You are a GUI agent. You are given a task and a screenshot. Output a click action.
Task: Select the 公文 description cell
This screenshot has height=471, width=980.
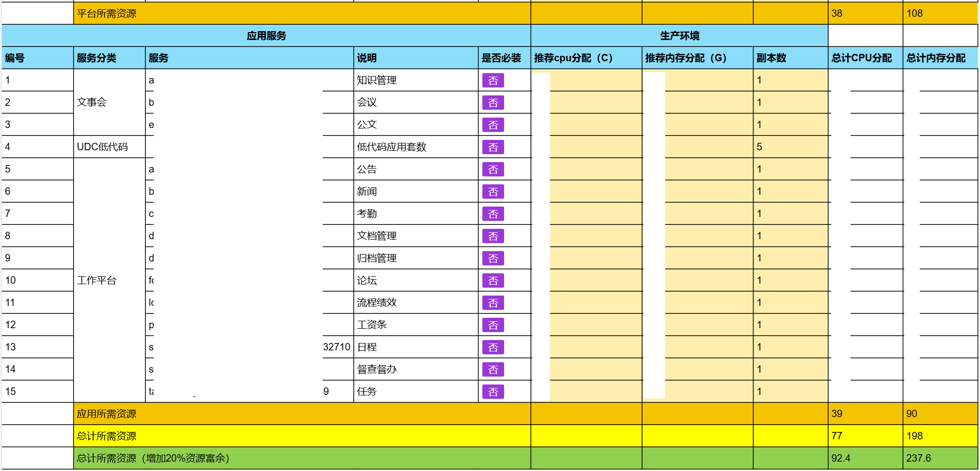(x=416, y=125)
